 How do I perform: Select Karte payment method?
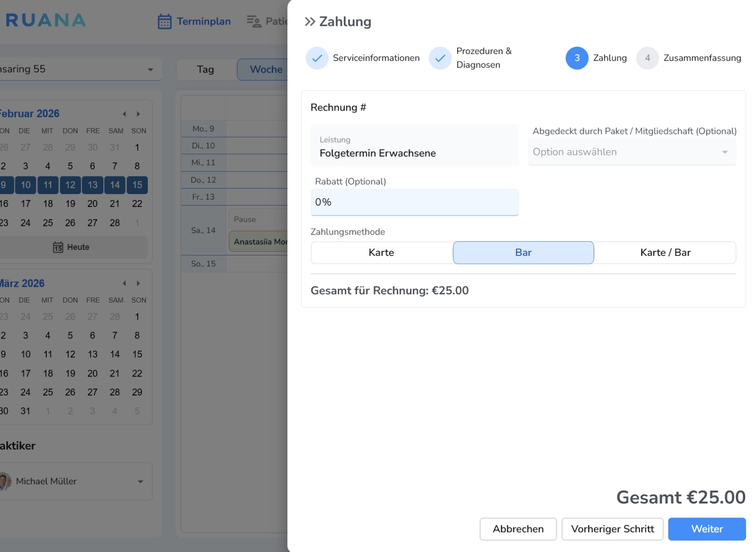381,253
